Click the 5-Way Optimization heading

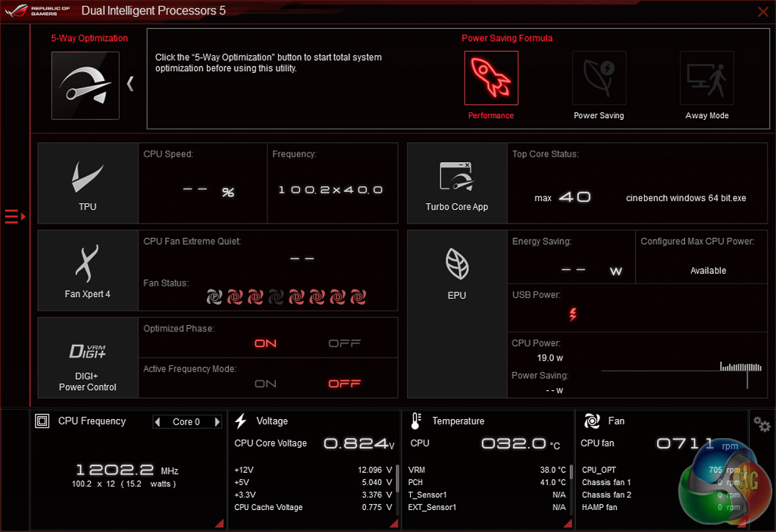click(x=89, y=38)
